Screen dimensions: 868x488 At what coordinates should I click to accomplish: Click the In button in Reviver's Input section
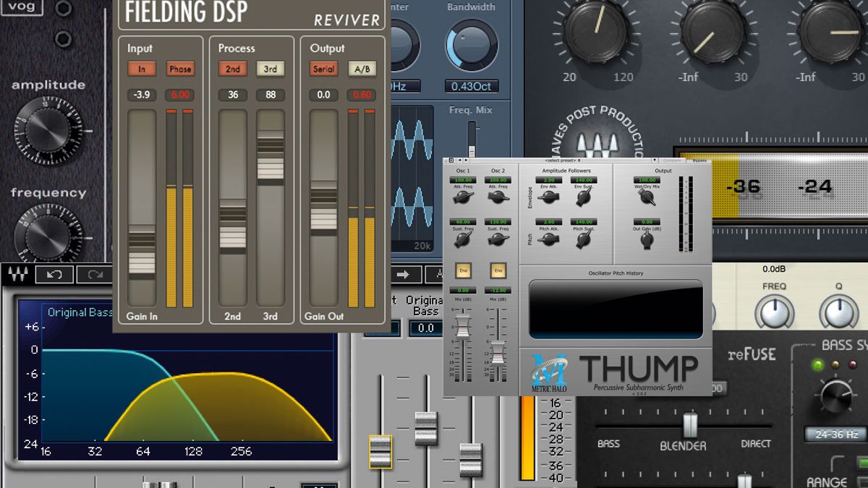tap(140, 69)
